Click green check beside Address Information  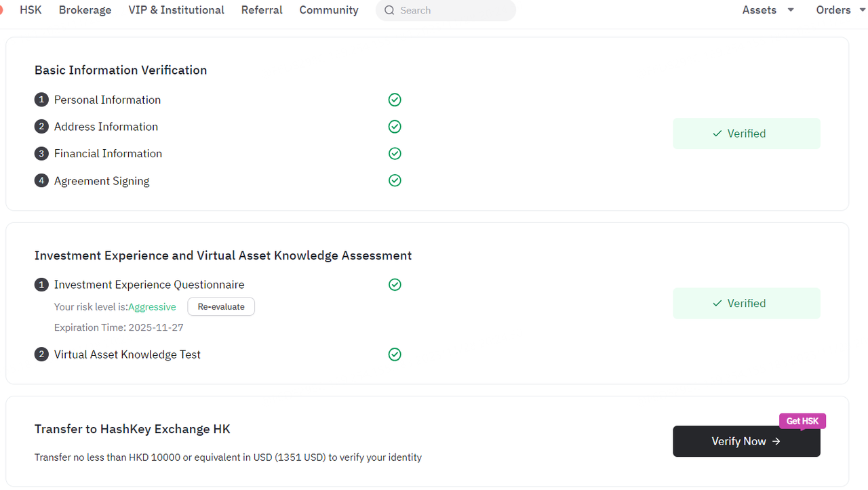pyautogui.click(x=395, y=127)
